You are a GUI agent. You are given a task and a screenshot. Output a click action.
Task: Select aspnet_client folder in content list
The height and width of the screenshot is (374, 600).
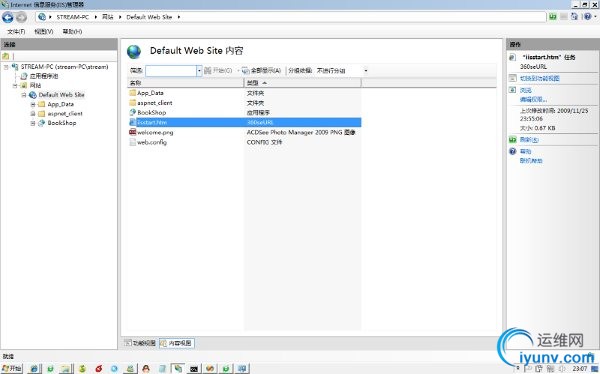[x=155, y=103]
